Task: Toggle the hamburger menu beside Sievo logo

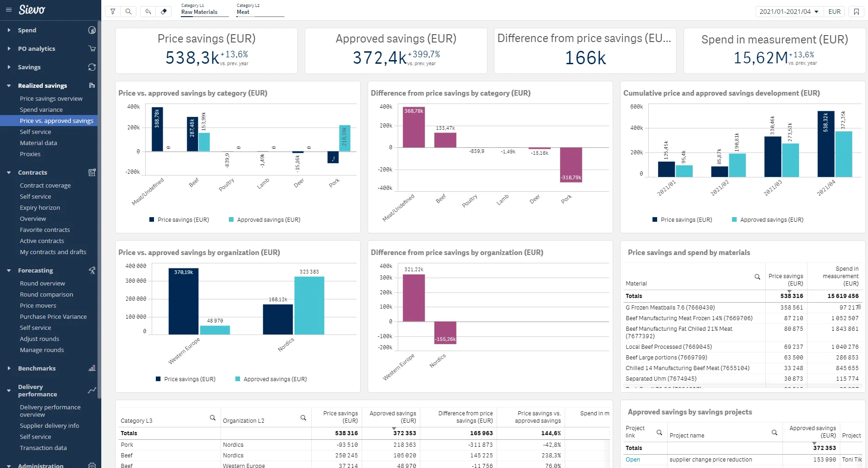Action: 8,10
